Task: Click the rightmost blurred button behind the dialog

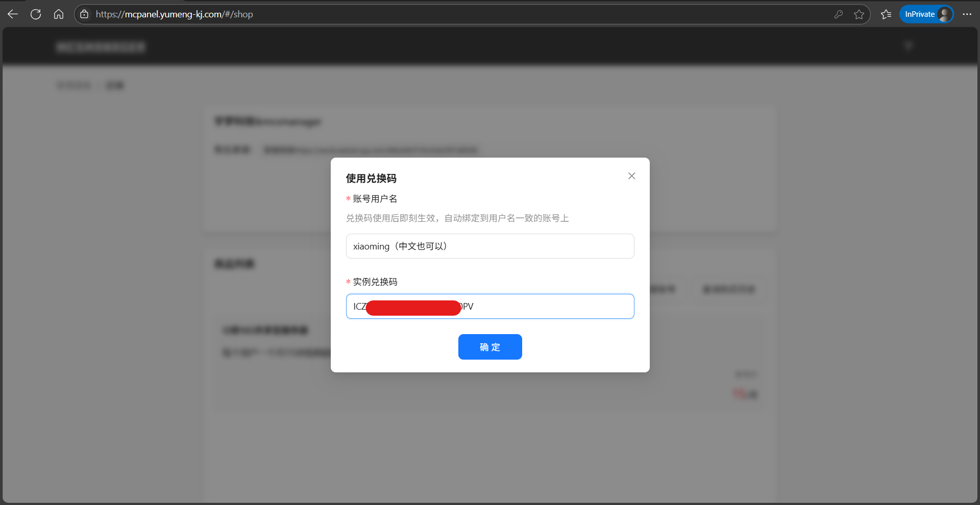Action: [x=728, y=289]
